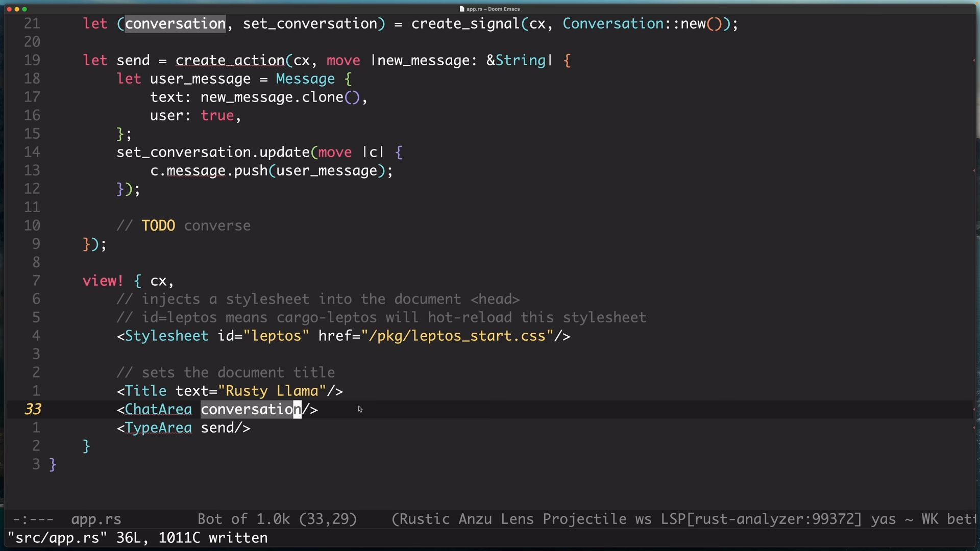Click the buffer status dashes in the mode line

point(33,519)
